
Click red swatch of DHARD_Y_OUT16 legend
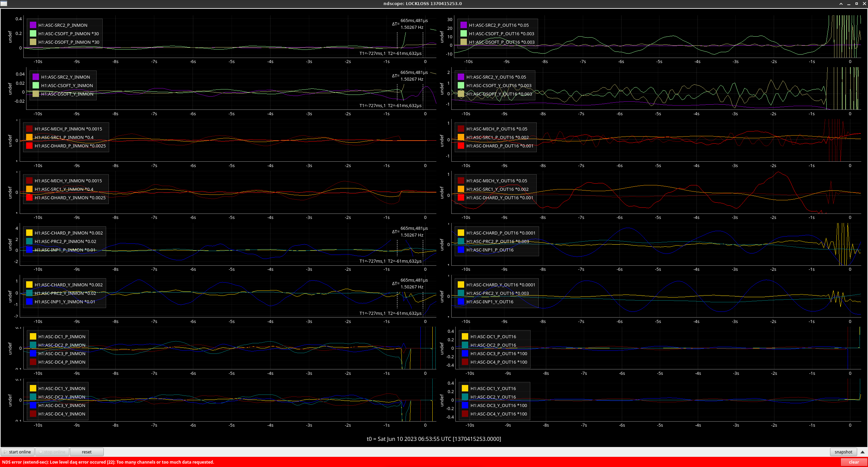click(x=461, y=198)
